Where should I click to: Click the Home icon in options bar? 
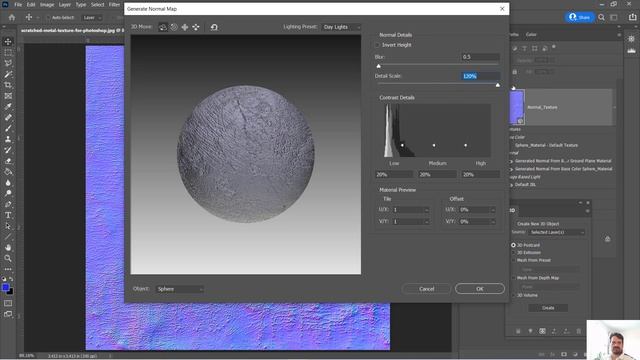coord(12,18)
